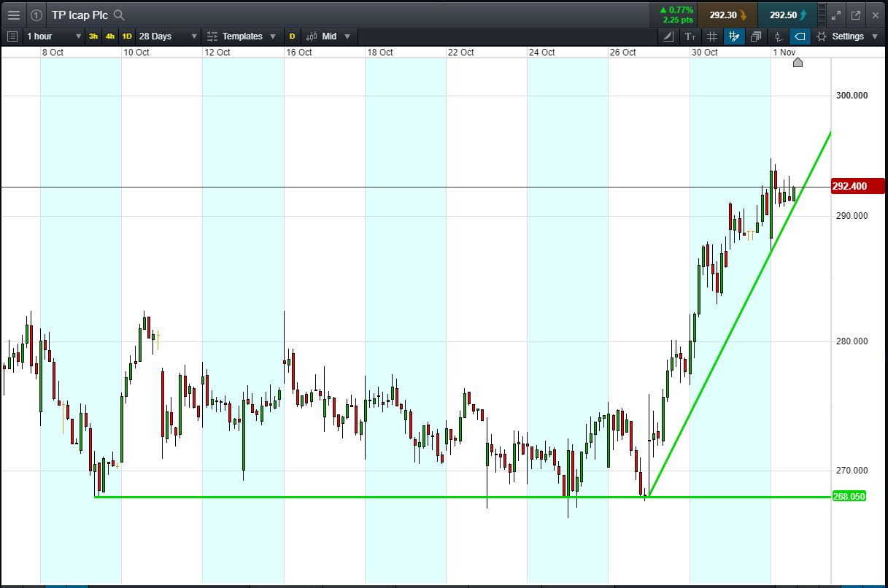Open the list panel icon under the menu
The height and width of the screenshot is (588, 888).
12,36
